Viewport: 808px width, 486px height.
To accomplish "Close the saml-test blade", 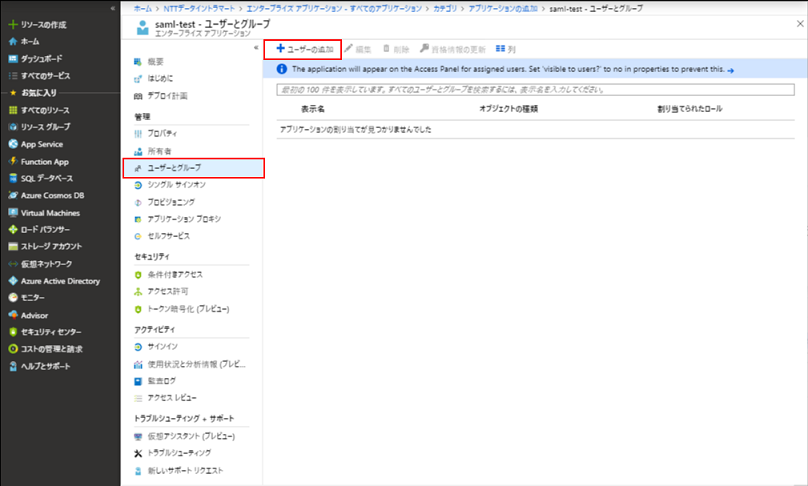I will [800, 24].
